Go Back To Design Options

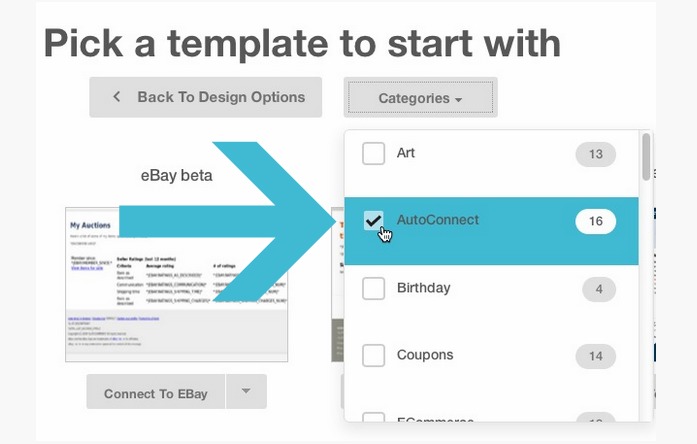(205, 97)
